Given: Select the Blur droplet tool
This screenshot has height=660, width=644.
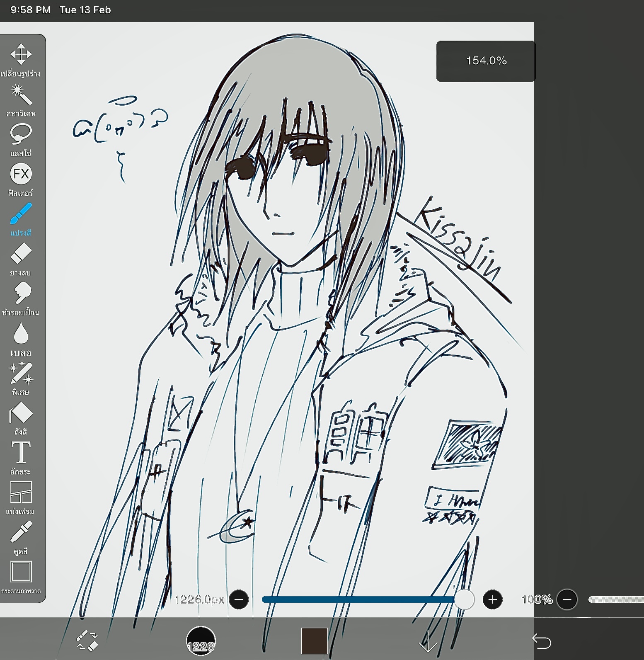Looking at the screenshot, I should 21,333.
